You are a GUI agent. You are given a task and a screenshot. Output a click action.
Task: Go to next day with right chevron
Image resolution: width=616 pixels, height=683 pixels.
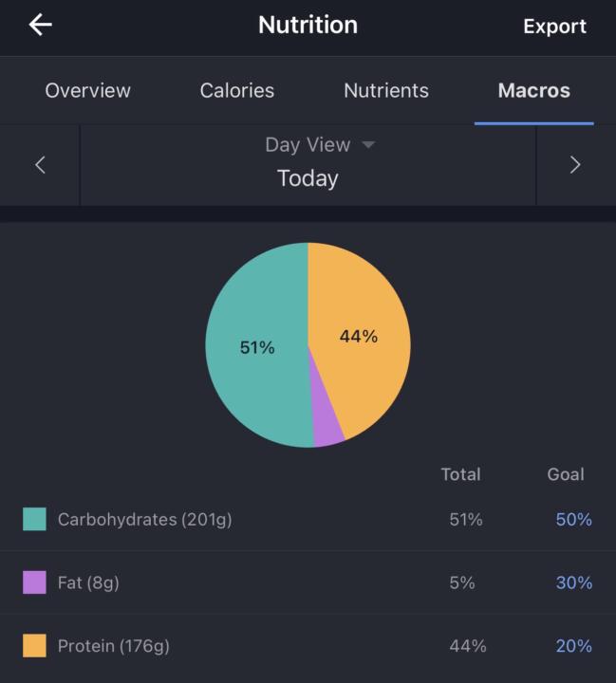click(574, 165)
